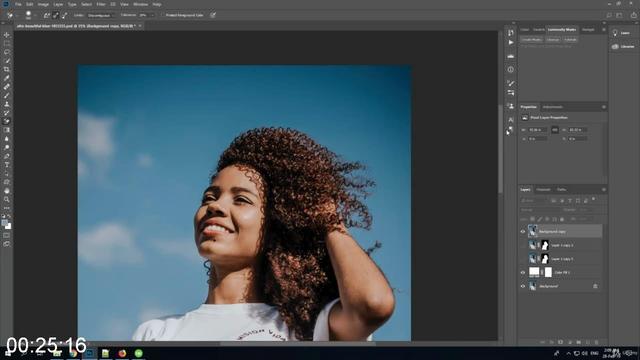Switch to the Swatches tab
This screenshot has height=360, width=640.
[539, 30]
